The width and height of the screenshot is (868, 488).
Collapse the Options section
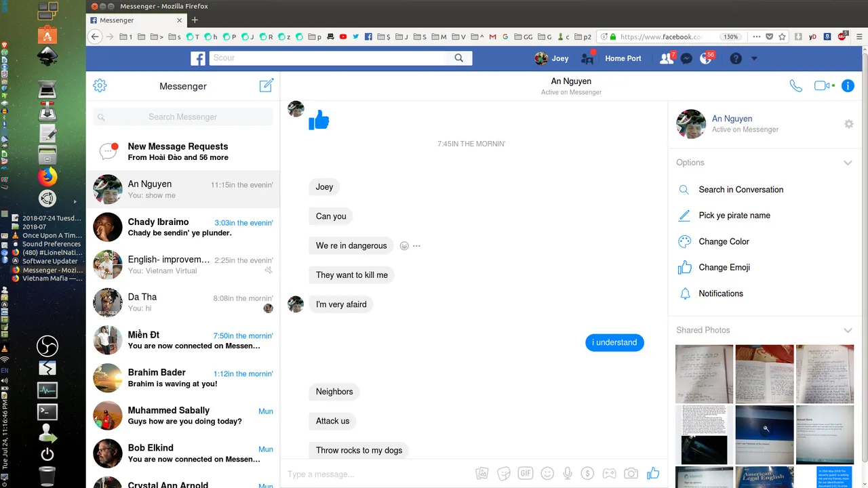(x=848, y=163)
